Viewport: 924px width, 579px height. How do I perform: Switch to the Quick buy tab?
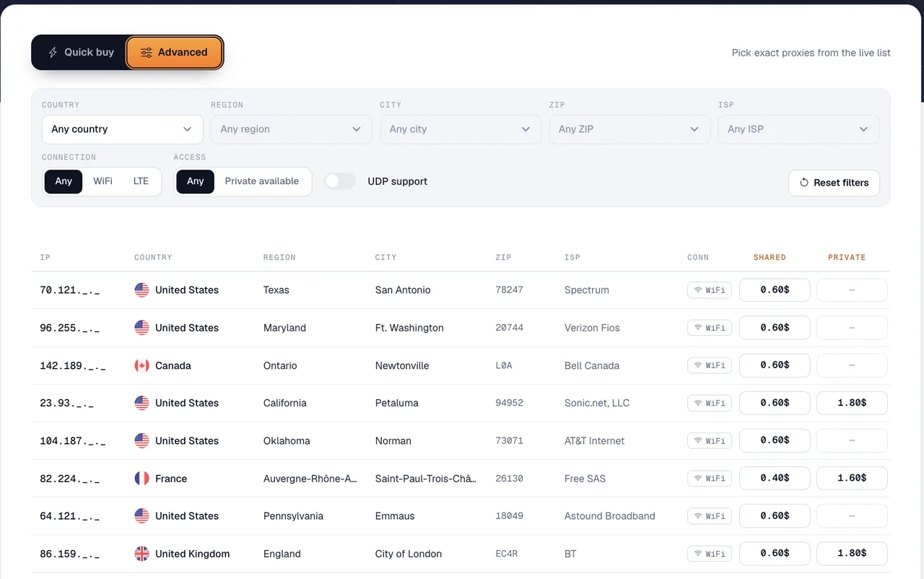click(80, 53)
